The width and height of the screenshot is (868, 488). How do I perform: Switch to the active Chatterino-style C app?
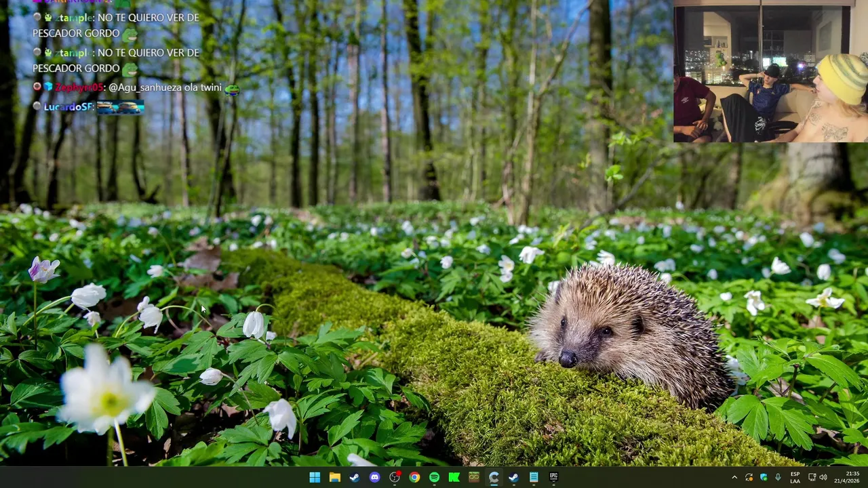coord(494,477)
